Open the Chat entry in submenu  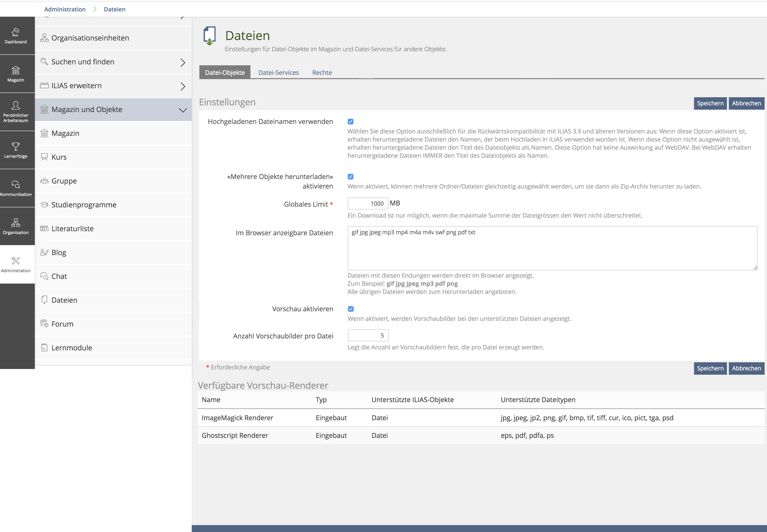click(x=59, y=276)
